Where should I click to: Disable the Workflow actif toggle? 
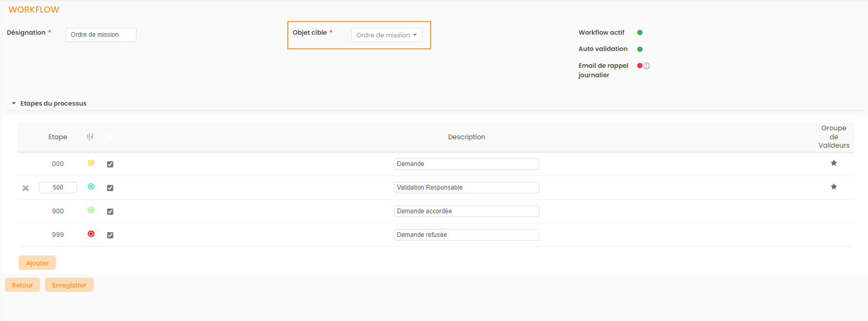point(640,33)
